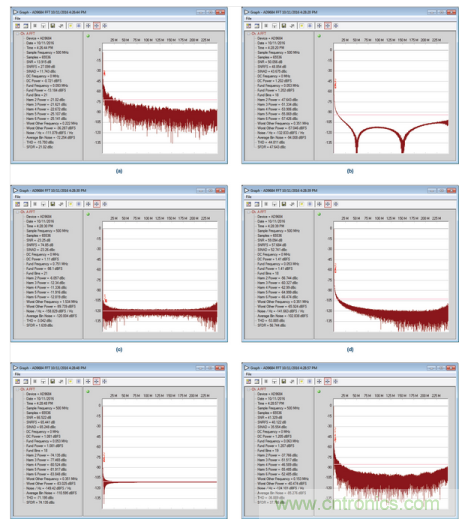Open File menu in the 4:28:57 PM graph window

249,374
